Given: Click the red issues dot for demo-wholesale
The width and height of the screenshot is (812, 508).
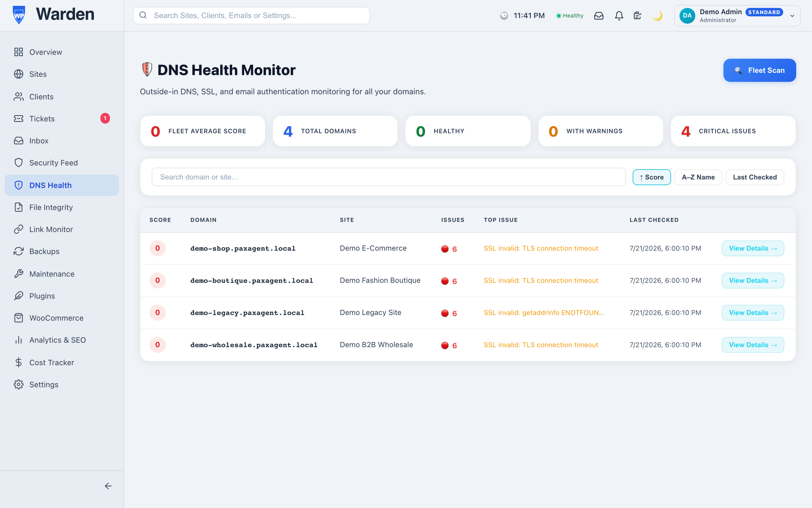Looking at the screenshot, I should [x=445, y=345].
